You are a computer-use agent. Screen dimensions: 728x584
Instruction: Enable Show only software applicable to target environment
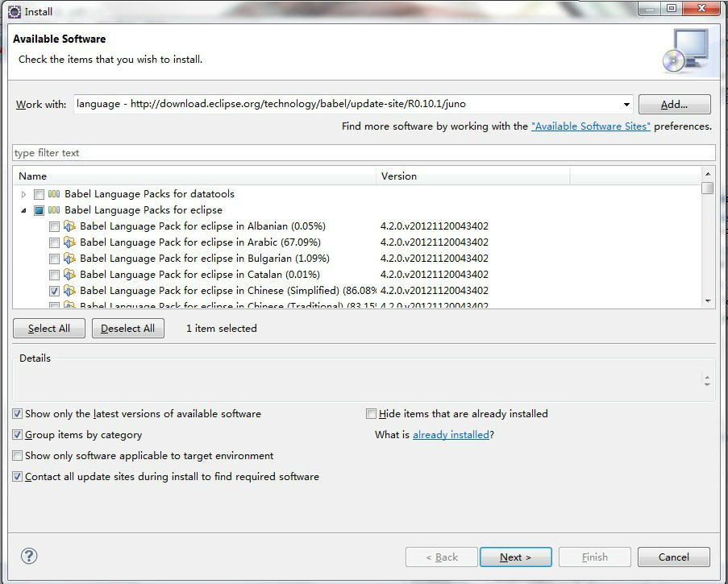click(17, 455)
